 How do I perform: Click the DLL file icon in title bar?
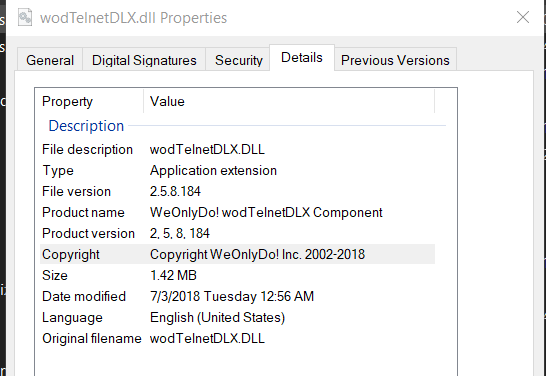[x=25, y=17]
